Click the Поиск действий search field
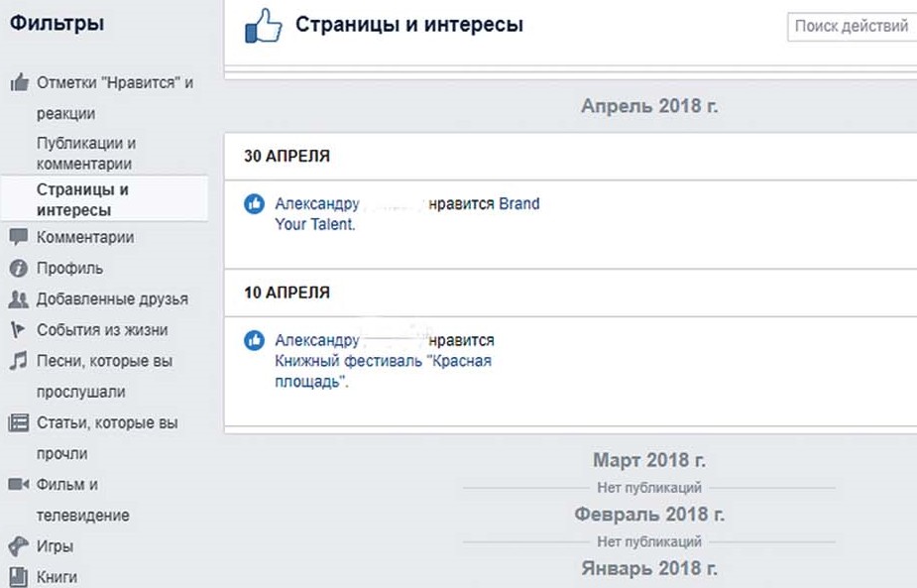917x588 pixels. coord(853,27)
